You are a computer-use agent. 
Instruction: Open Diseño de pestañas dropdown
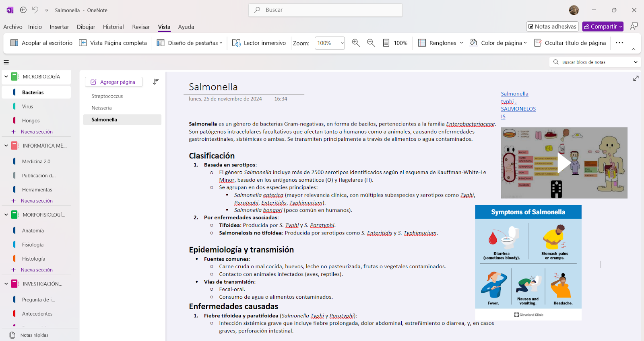(x=189, y=43)
